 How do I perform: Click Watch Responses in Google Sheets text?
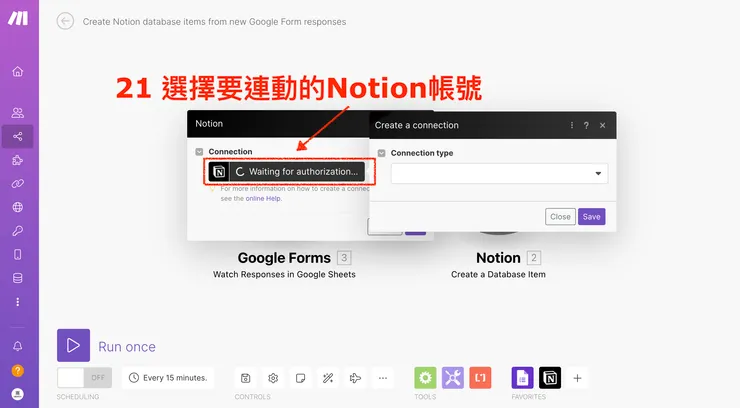284,275
